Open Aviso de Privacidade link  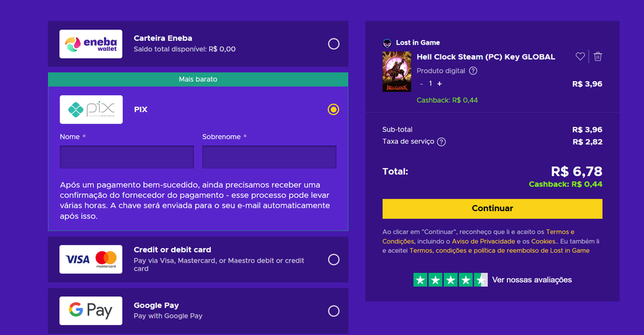pyautogui.click(x=483, y=241)
